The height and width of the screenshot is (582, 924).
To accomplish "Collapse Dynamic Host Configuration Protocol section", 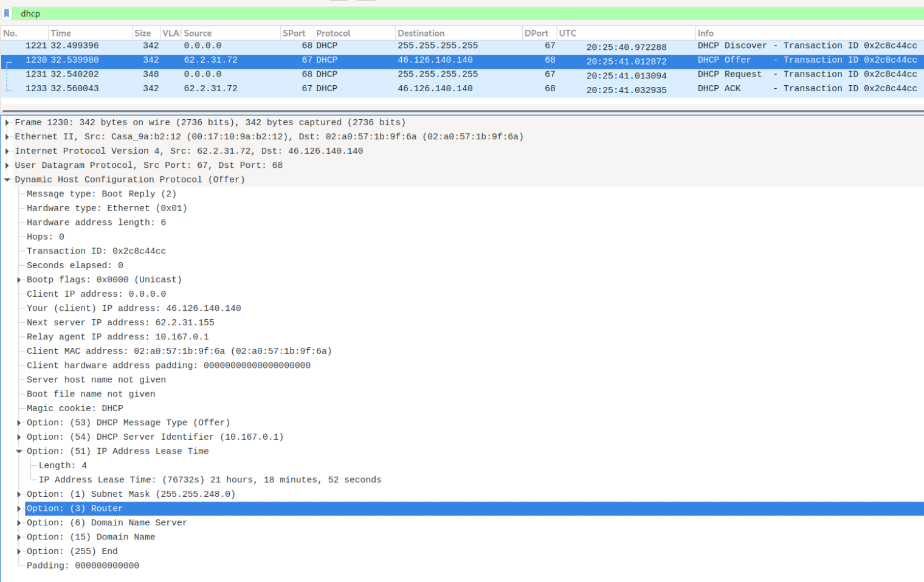I will click(x=7, y=180).
